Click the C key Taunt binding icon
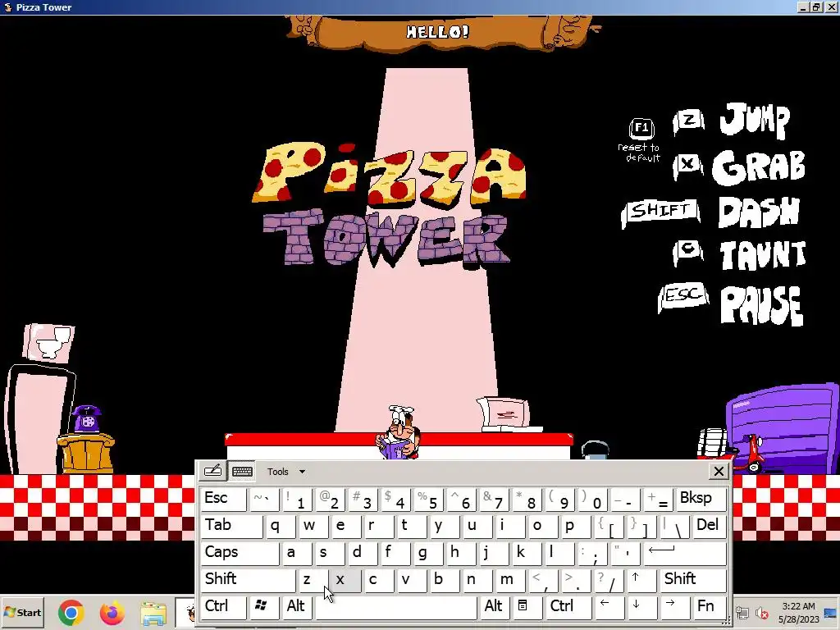The width and height of the screenshot is (840, 630). tap(689, 252)
